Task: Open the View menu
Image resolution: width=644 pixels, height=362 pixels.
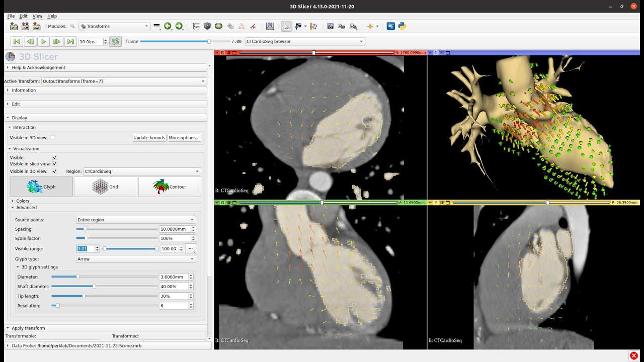Action: [x=37, y=16]
